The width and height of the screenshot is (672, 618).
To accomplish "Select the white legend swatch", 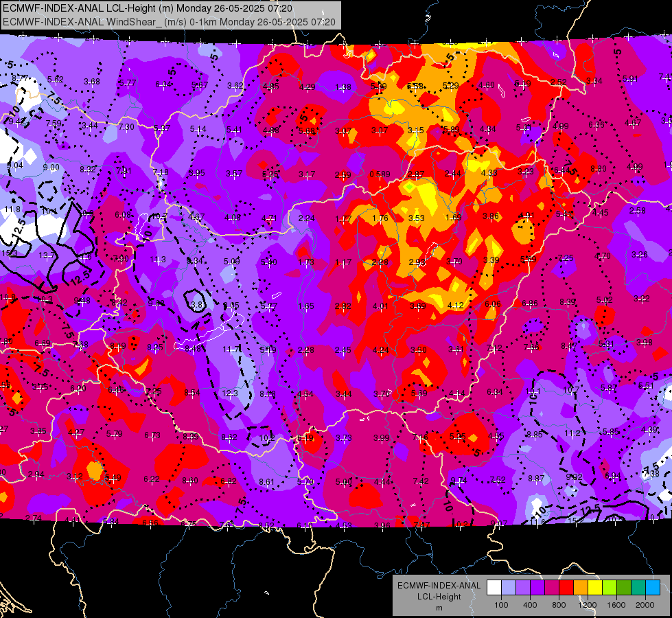I will (x=494, y=587).
